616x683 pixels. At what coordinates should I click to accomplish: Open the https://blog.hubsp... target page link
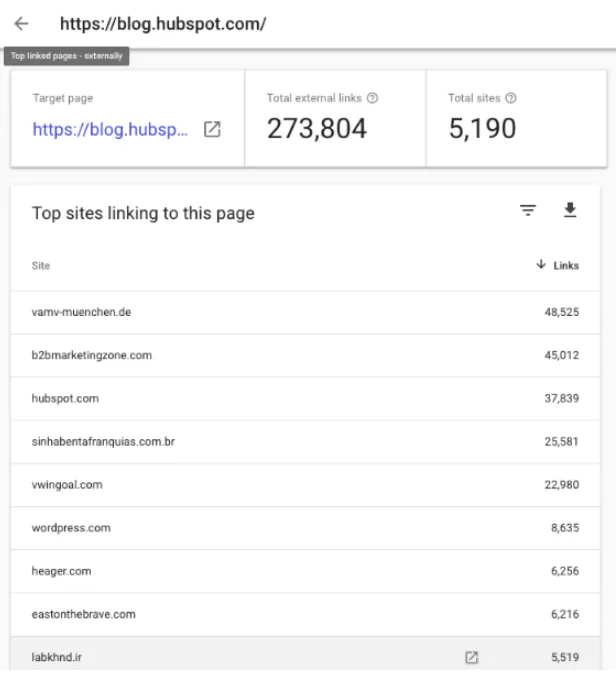tap(110, 129)
